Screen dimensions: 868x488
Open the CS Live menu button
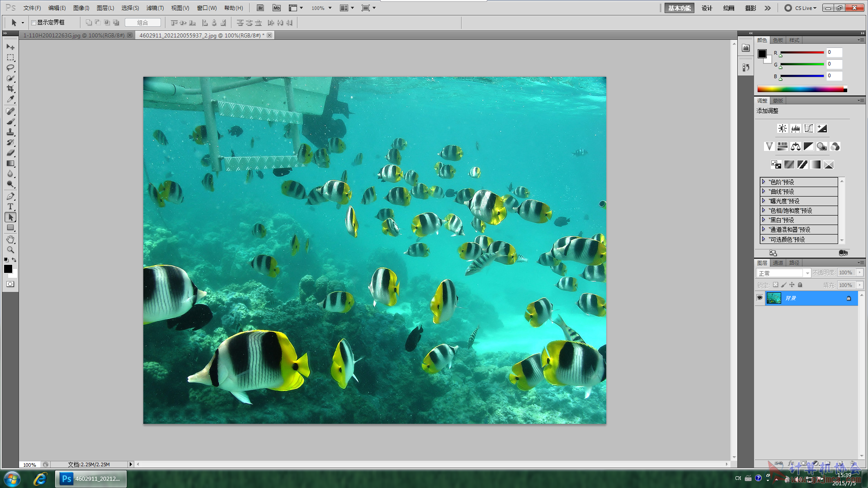pos(801,8)
